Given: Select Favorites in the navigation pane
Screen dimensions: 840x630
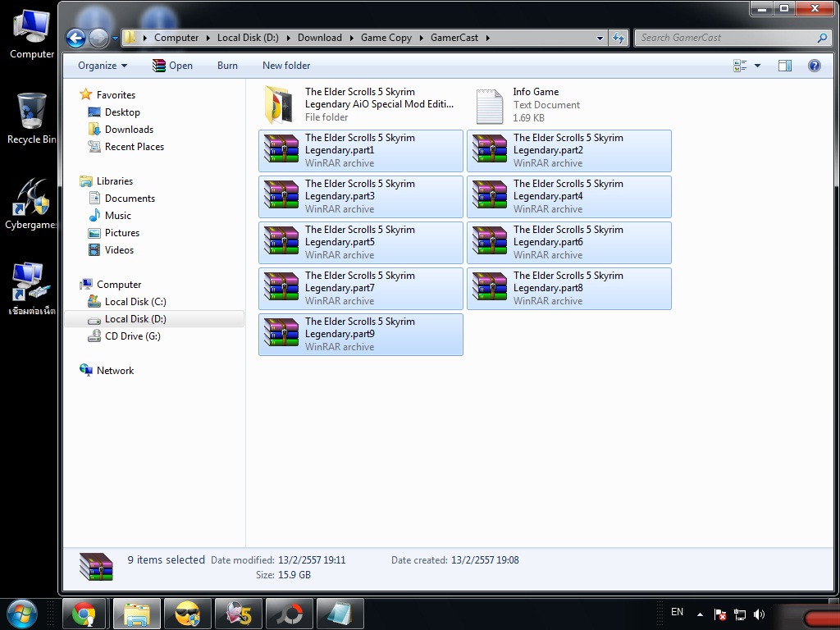Looking at the screenshot, I should point(115,95).
